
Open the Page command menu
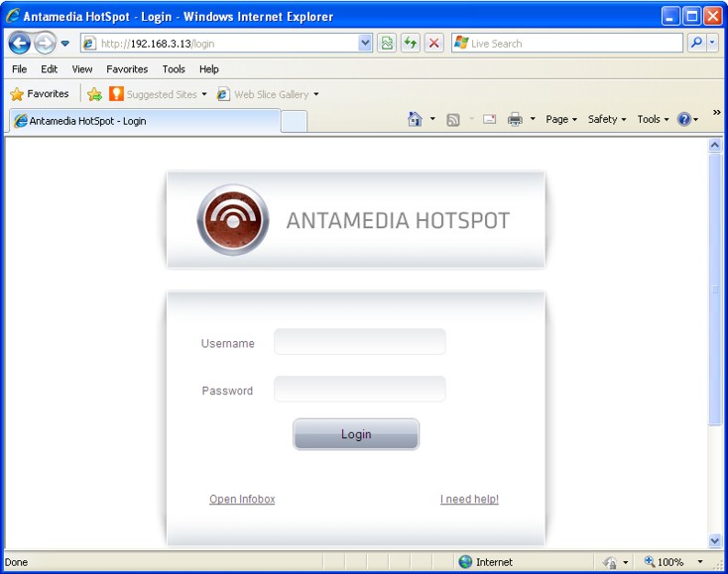click(x=561, y=119)
